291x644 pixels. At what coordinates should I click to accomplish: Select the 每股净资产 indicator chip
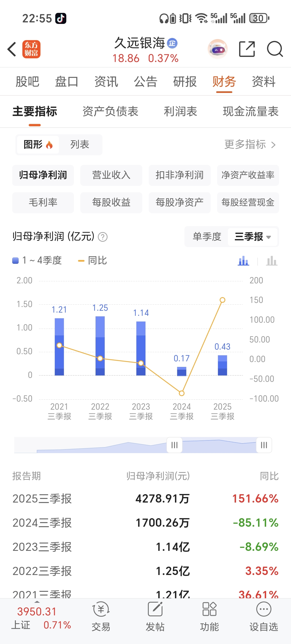pyautogui.click(x=180, y=203)
